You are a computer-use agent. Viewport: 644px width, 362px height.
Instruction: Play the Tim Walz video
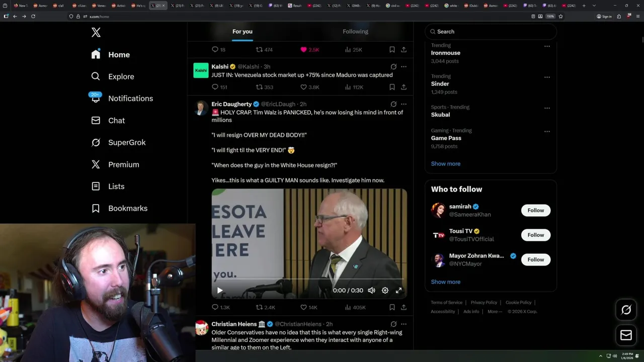[220, 290]
